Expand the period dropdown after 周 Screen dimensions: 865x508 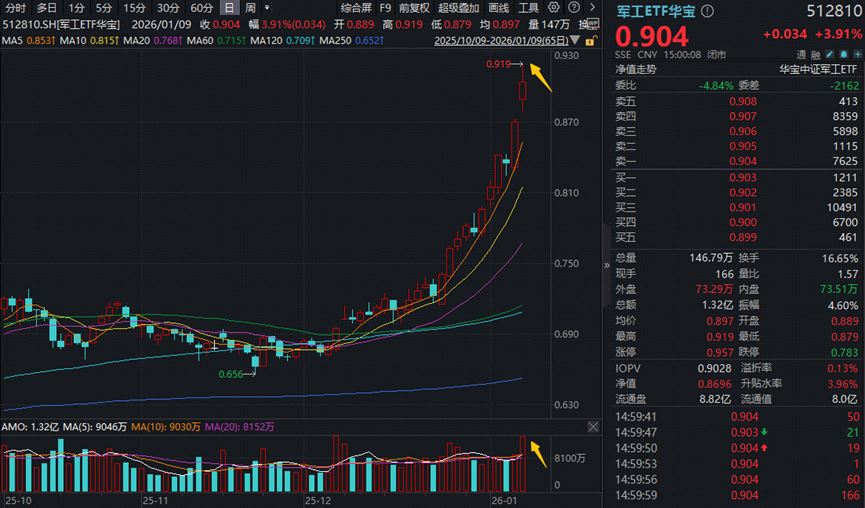click(x=267, y=8)
